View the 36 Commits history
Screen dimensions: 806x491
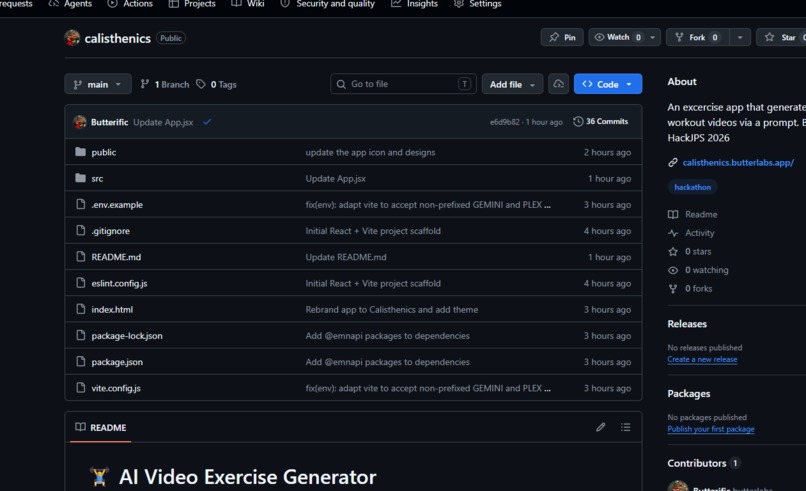(600, 121)
